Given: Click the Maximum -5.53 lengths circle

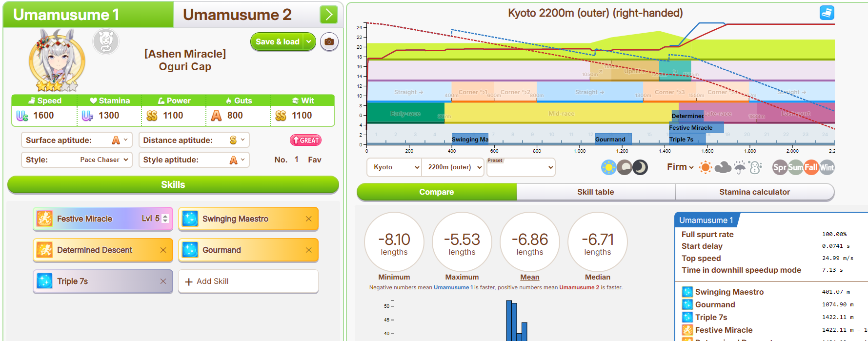Looking at the screenshot, I should 462,242.
